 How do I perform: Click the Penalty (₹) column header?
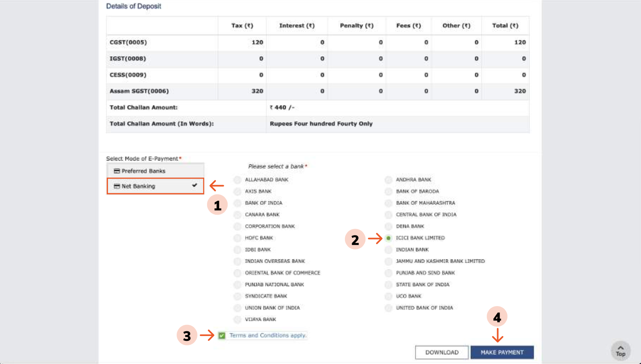356,26
